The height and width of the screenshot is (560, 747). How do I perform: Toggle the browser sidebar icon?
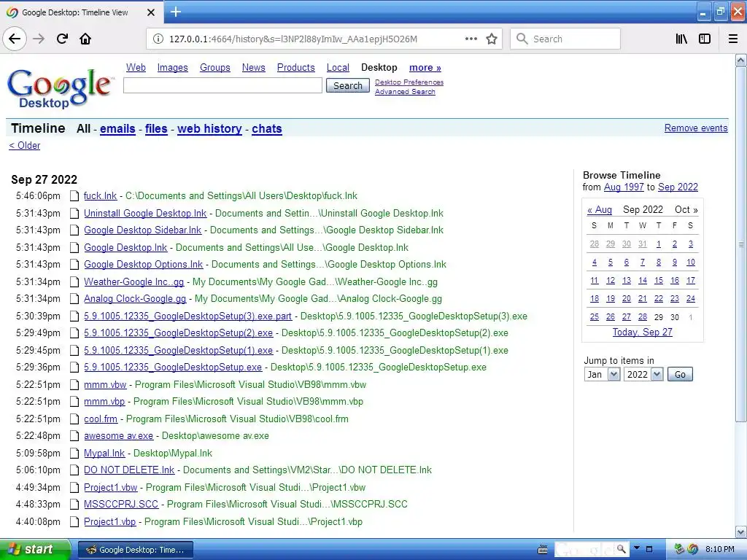coord(705,39)
